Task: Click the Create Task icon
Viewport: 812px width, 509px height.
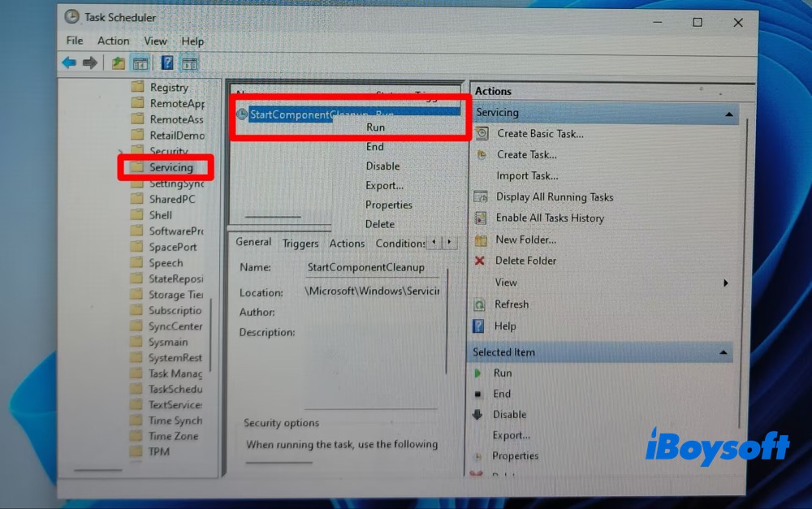Action: pos(482,155)
